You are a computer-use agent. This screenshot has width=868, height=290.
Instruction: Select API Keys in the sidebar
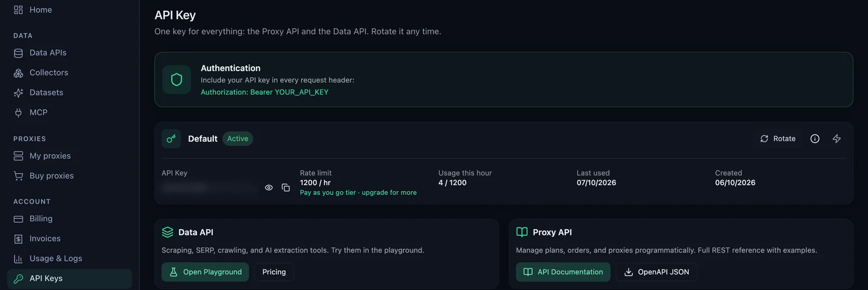(x=69, y=279)
